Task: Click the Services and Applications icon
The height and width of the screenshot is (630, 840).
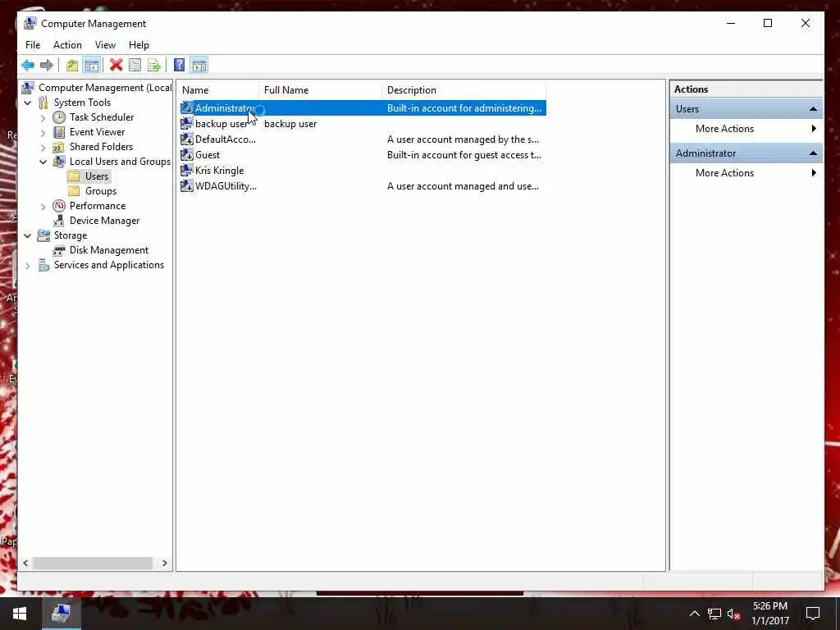Action: 43,265
